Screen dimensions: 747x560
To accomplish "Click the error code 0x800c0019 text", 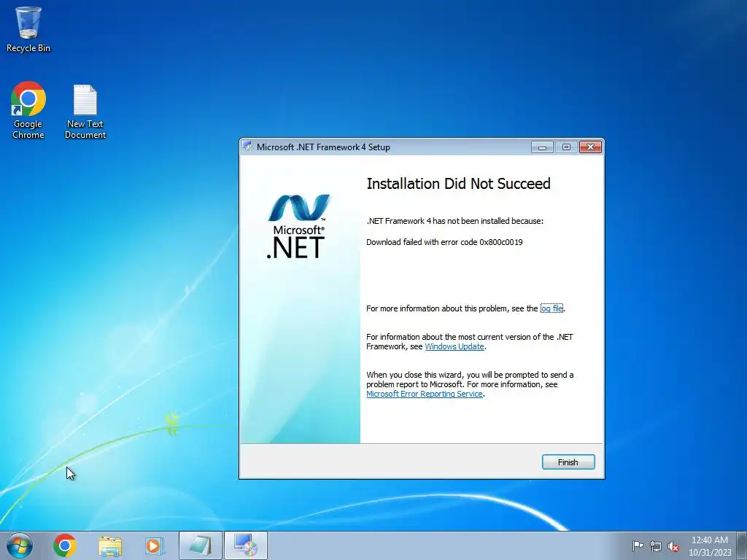I will click(500, 242).
